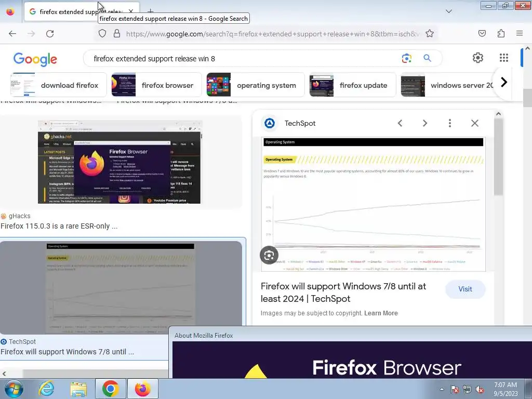Viewport: 532px width, 399px height.
Task: Open site security padlock info
Action: point(117,34)
